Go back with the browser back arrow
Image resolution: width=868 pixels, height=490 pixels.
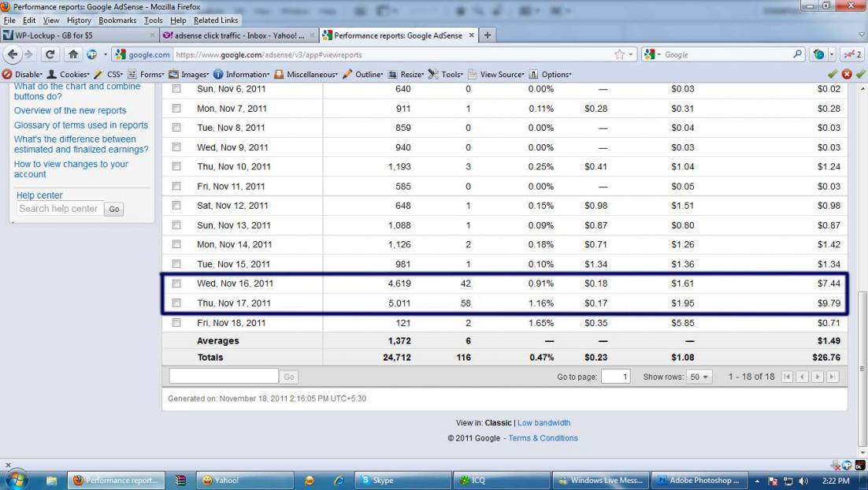13,54
